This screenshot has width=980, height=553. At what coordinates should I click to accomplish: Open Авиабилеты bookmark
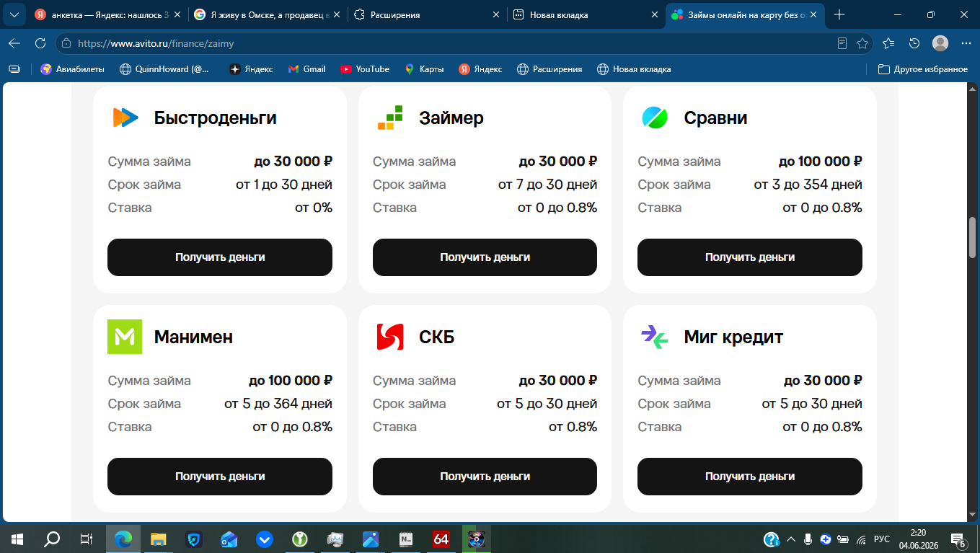pyautogui.click(x=73, y=69)
